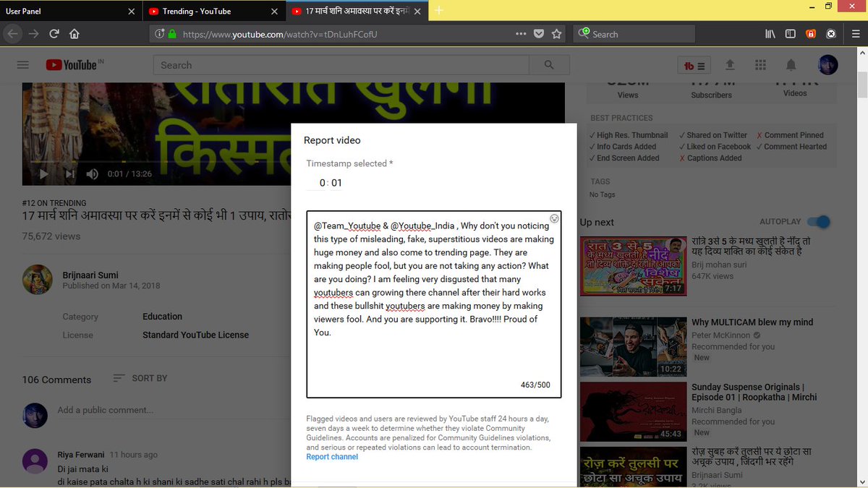Close the Trending - YouTube tab
This screenshot has height=488, width=868.
(x=274, y=11)
